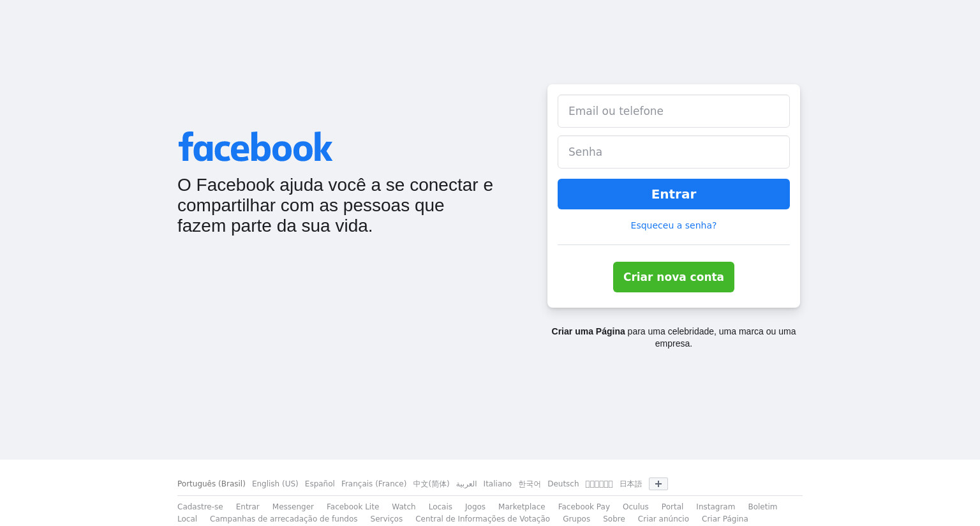Choose Español language option
Screen dimensions: 980x526
(320, 484)
